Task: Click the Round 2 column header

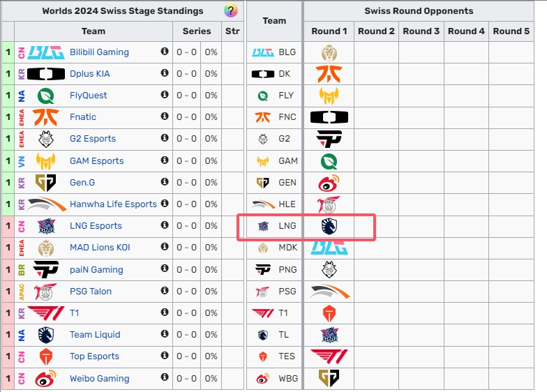Action: (x=376, y=31)
